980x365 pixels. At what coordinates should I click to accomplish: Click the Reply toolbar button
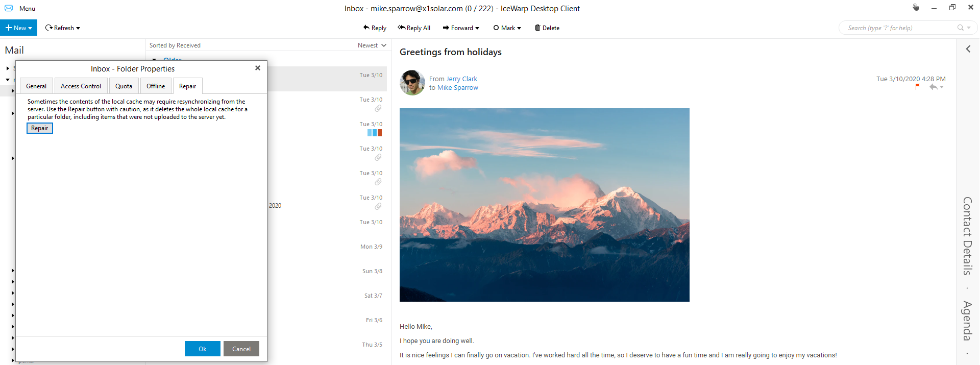click(375, 28)
